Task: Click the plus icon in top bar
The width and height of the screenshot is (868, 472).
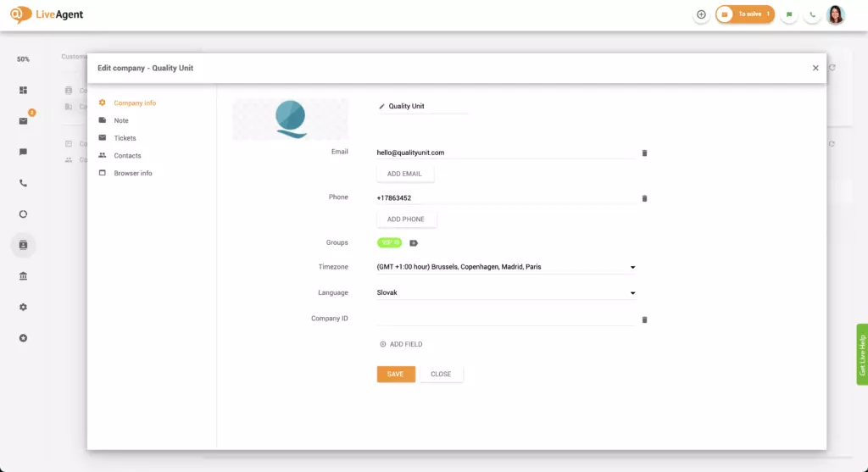Action: pos(701,14)
